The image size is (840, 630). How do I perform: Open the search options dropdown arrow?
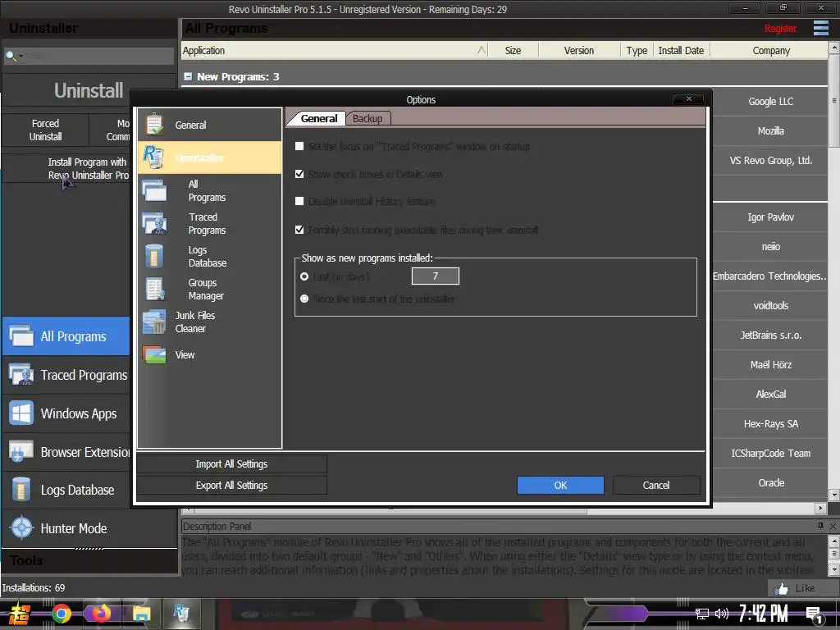coord(21,56)
